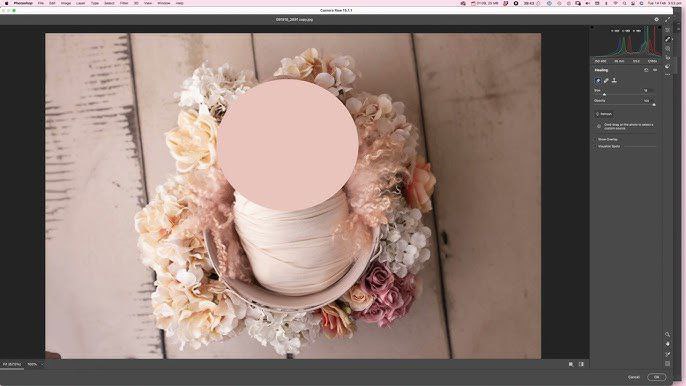Viewport: 686px width, 386px height.
Task: Open macOS Control Center
Action: click(x=633, y=3)
